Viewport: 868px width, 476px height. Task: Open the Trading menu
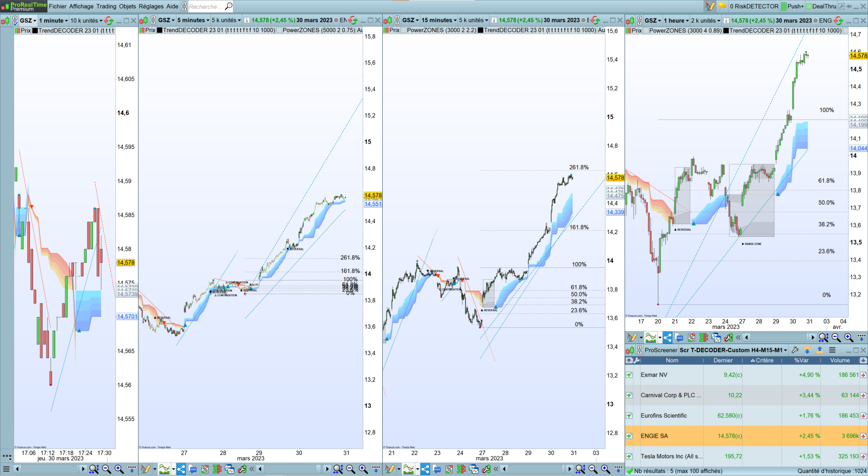(x=106, y=6)
